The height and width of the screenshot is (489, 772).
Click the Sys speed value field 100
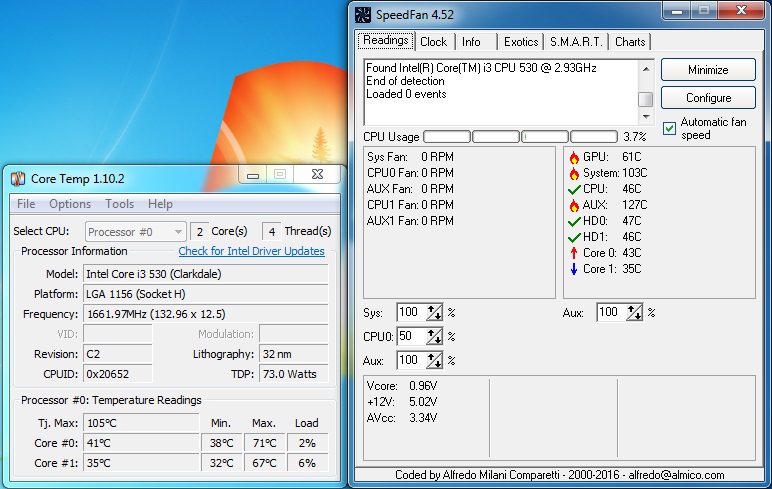coord(411,312)
